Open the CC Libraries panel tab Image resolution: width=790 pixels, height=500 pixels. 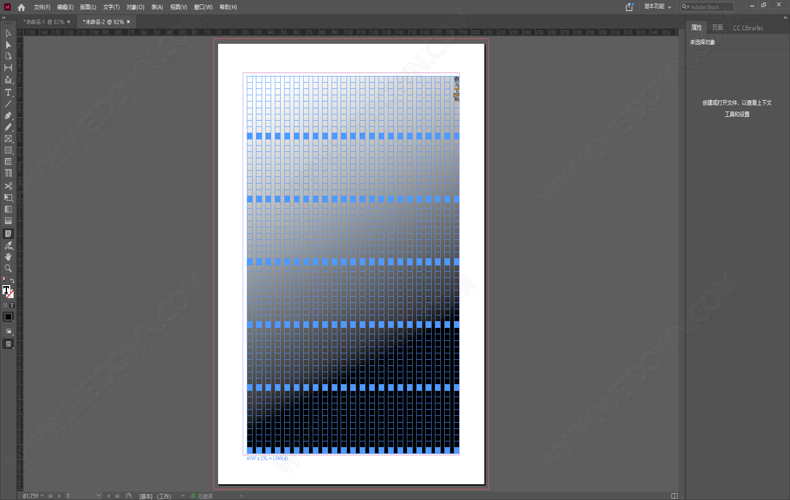[x=748, y=28]
